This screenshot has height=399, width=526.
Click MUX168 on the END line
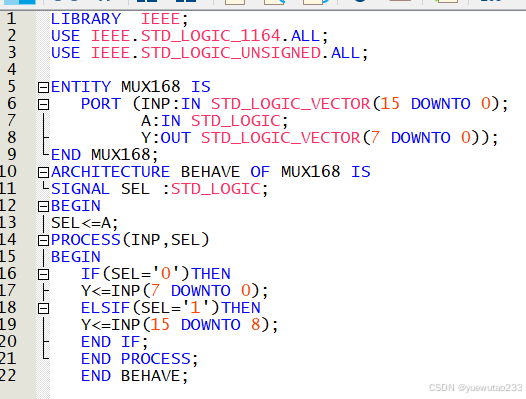click(120, 155)
